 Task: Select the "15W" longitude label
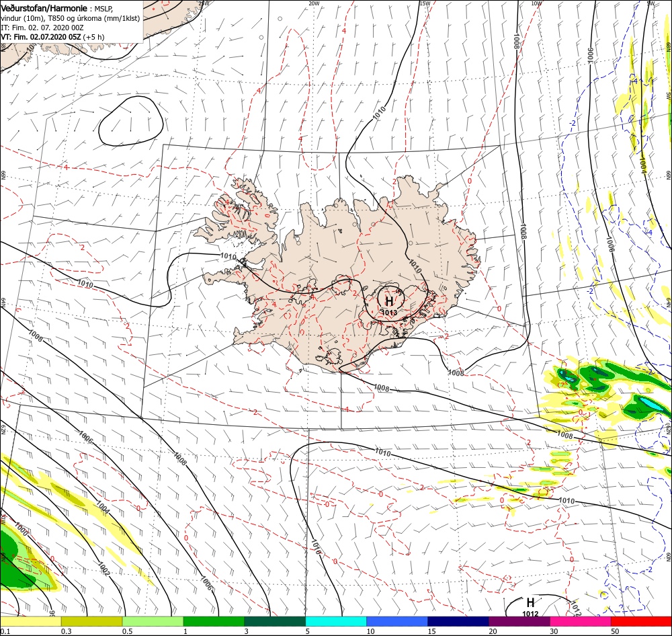(425, 3)
